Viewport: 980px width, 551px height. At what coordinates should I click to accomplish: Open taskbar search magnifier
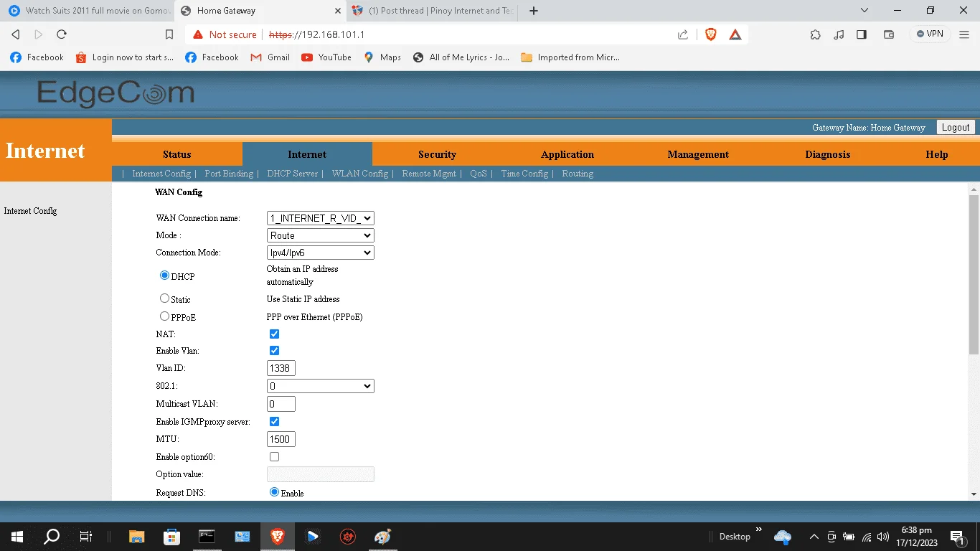pos(52,536)
